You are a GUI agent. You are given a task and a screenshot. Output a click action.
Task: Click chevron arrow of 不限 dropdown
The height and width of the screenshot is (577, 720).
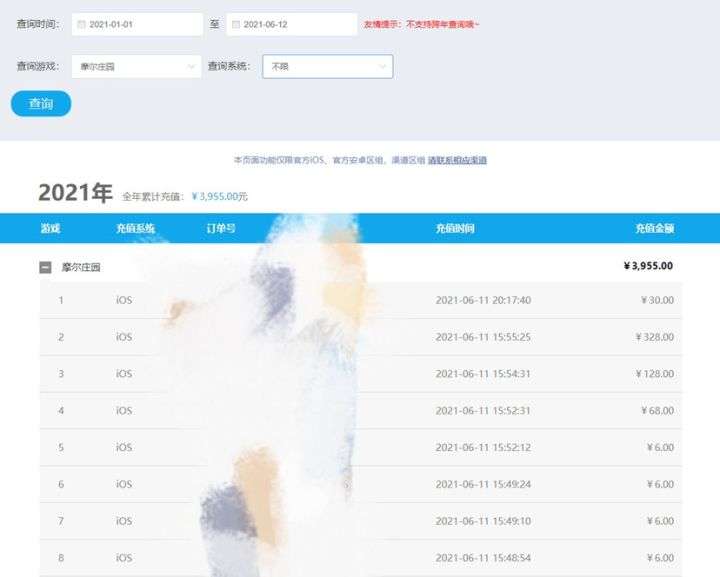(x=382, y=67)
